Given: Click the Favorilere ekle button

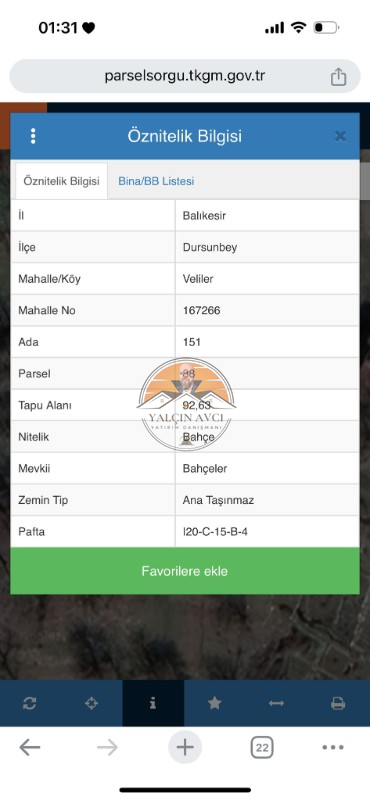Looking at the screenshot, I should (185, 571).
